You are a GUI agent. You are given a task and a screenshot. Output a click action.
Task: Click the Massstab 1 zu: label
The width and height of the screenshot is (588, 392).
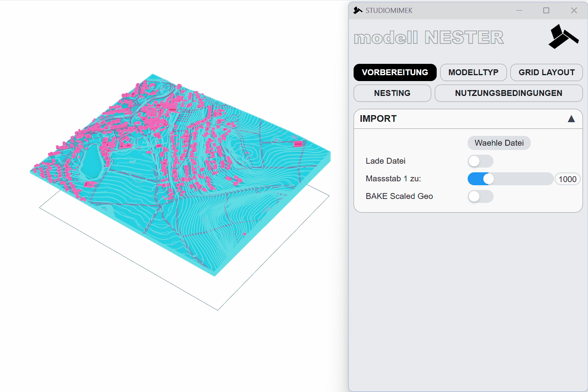[393, 179]
